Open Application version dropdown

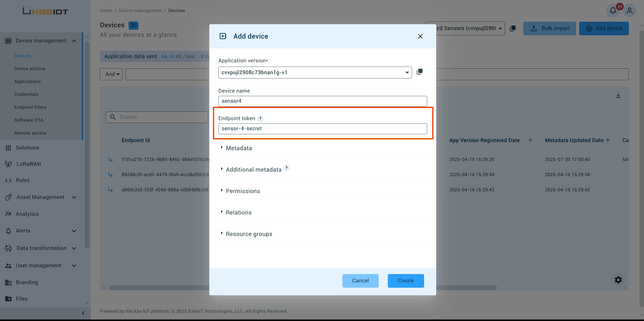point(315,73)
